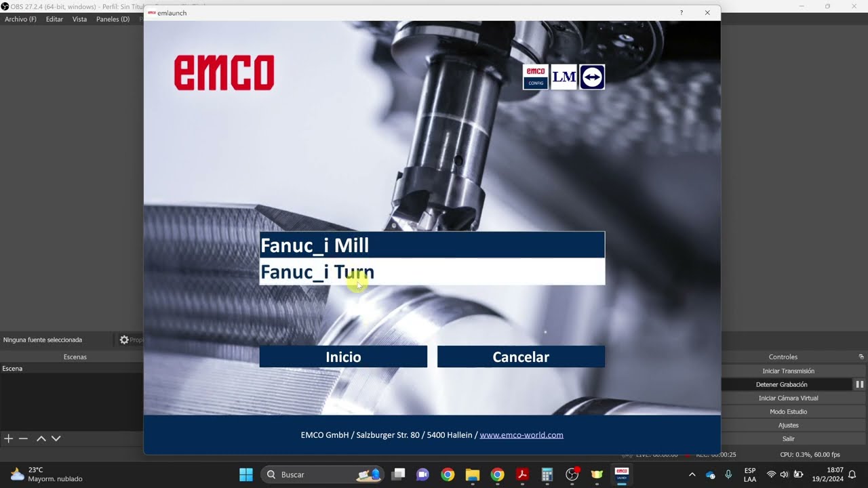The width and height of the screenshot is (868, 488).
Task: Open the weather widget showing 23°C
Action: [x=46, y=474]
